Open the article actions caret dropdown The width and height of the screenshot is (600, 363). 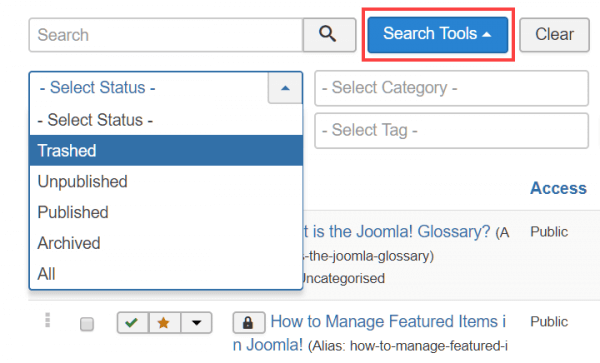(196, 323)
